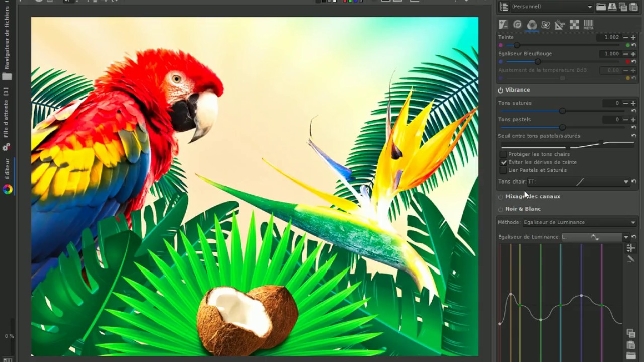This screenshot has height=362, width=644.
Task: Increase Tons saturés with plus
Action: [633, 103]
